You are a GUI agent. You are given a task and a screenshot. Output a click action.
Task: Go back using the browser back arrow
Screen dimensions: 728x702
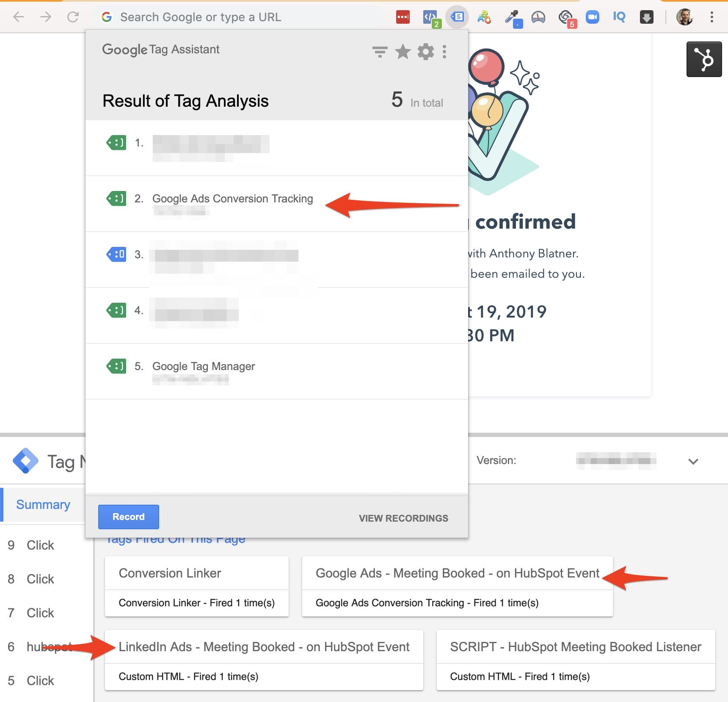coord(18,17)
